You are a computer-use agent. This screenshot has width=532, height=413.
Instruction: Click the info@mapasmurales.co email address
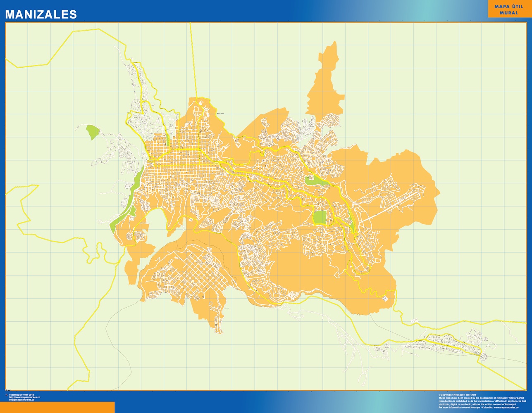point(21,400)
